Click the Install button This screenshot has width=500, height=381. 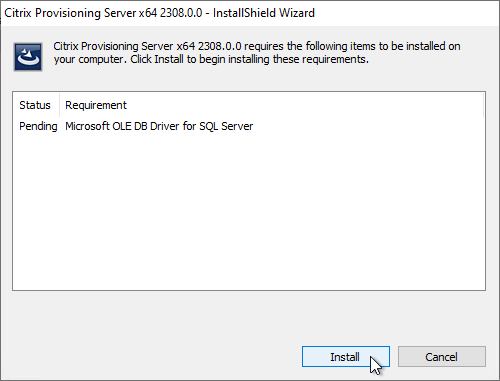coord(346,357)
